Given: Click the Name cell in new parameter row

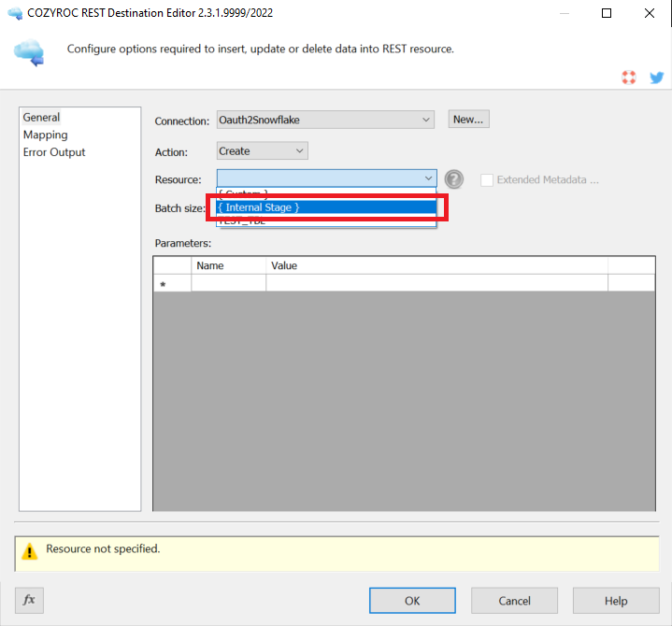Looking at the screenshot, I should click(228, 283).
